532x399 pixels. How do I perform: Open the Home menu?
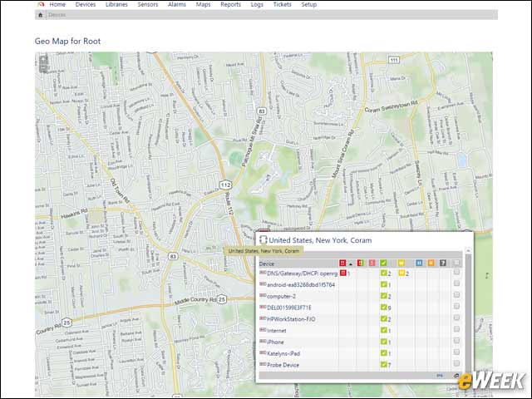(57, 4)
